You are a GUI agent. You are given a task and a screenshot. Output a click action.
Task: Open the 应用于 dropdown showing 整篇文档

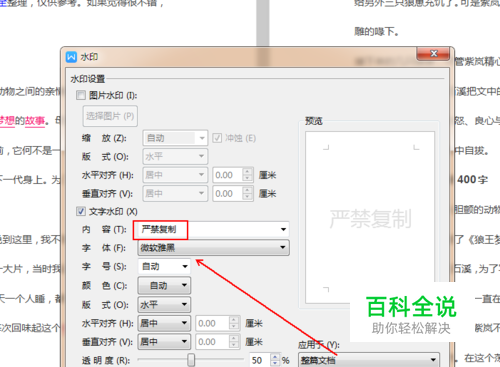(x=369, y=360)
